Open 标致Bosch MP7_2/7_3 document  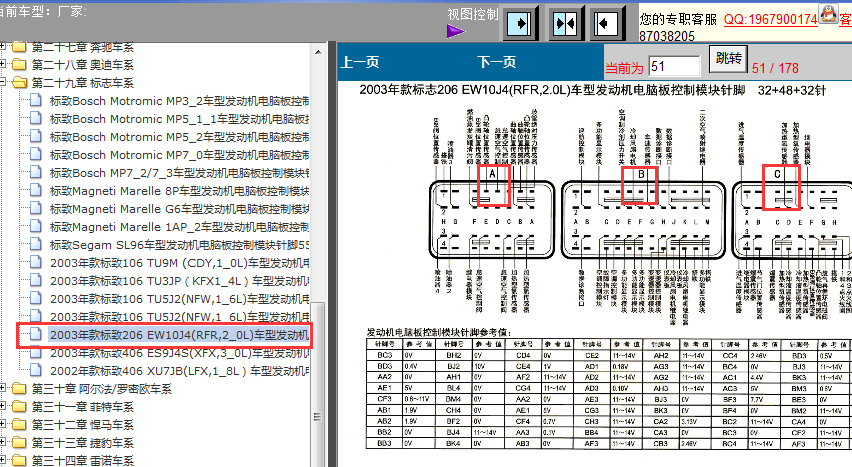tap(179, 173)
